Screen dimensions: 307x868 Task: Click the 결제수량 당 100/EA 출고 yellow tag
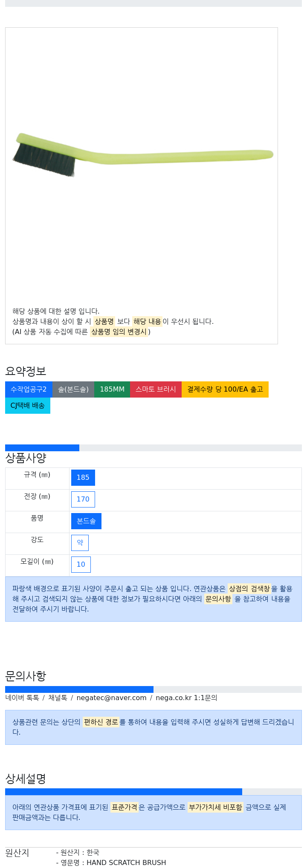225,389
